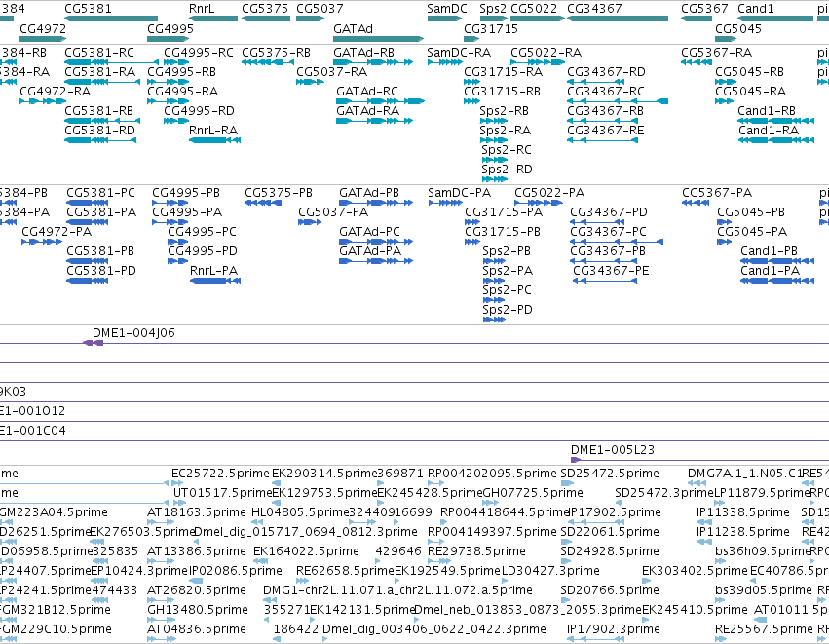Click the CG5381 gene label
This screenshot has height=644, width=829.
click(x=88, y=9)
